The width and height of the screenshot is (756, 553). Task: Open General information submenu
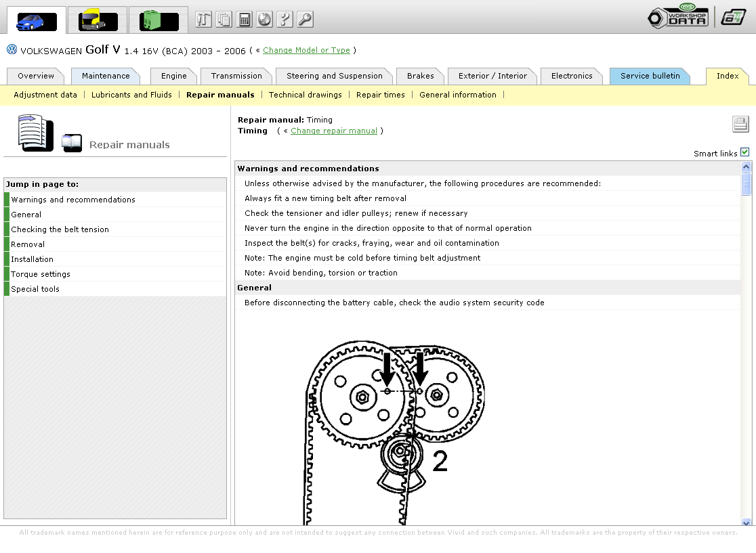point(457,95)
